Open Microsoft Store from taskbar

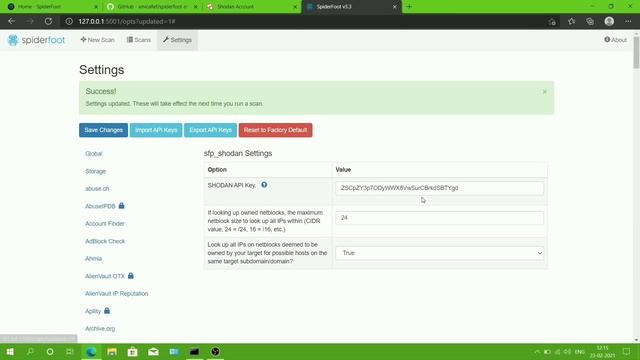pyautogui.click(x=133, y=351)
